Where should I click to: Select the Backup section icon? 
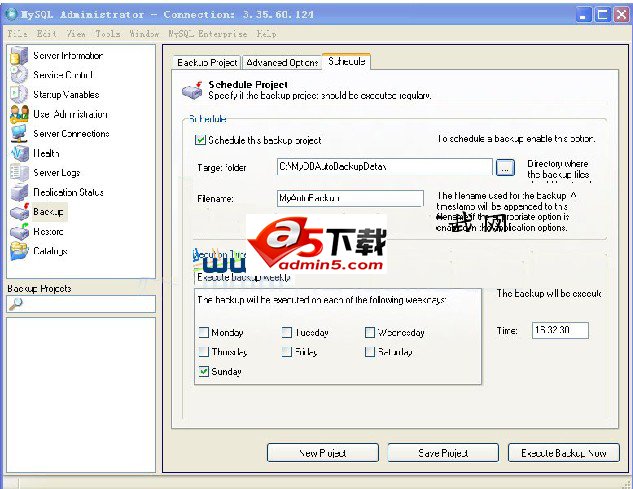tap(19, 212)
